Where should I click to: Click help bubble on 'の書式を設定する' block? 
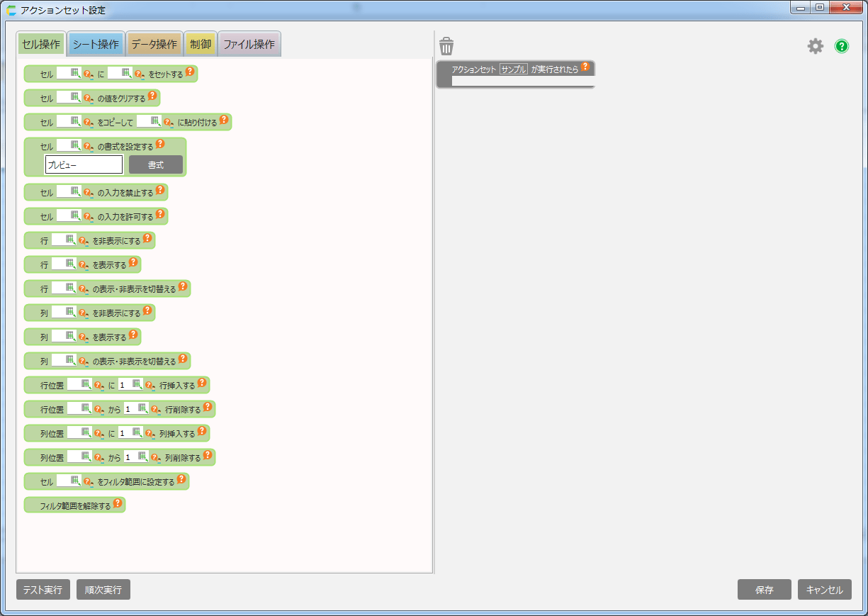[x=160, y=144]
